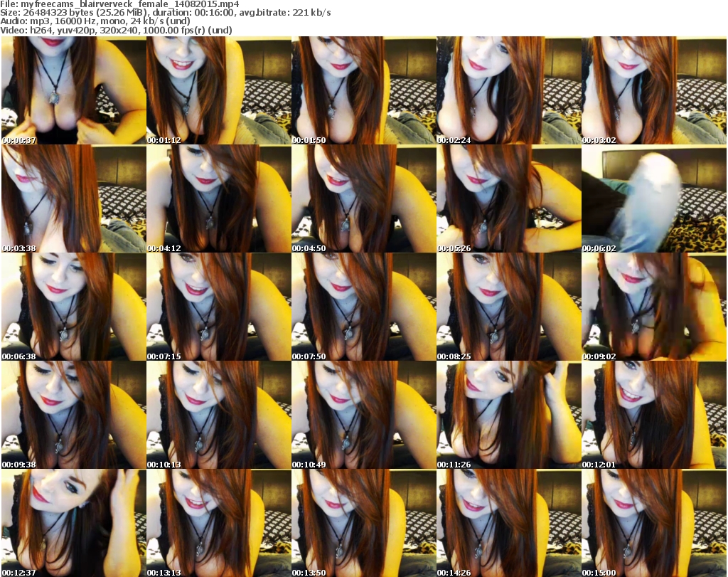
Task: Click the thumbnail timestamped 00:07:15
Action: click(x=219, y=307)
